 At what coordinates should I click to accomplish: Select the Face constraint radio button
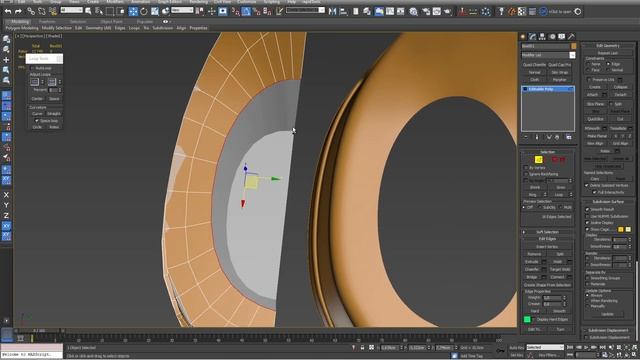click(x=588, y=70)
